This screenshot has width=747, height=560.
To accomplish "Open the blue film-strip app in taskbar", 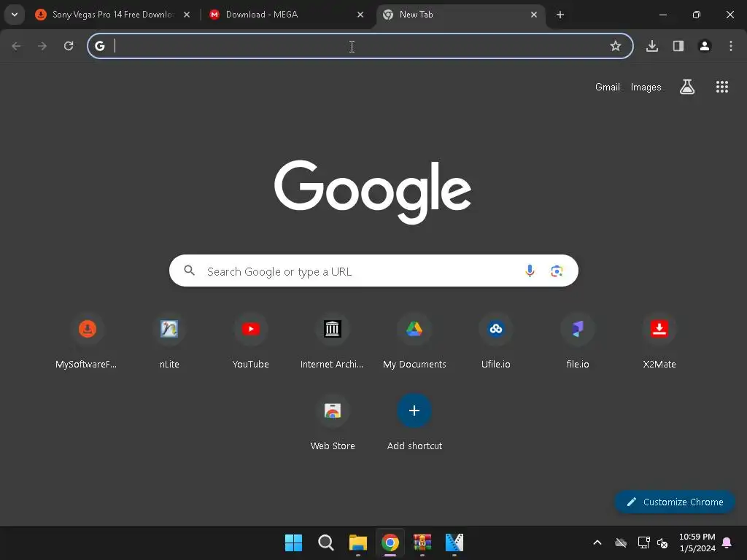I will [454, 542].
